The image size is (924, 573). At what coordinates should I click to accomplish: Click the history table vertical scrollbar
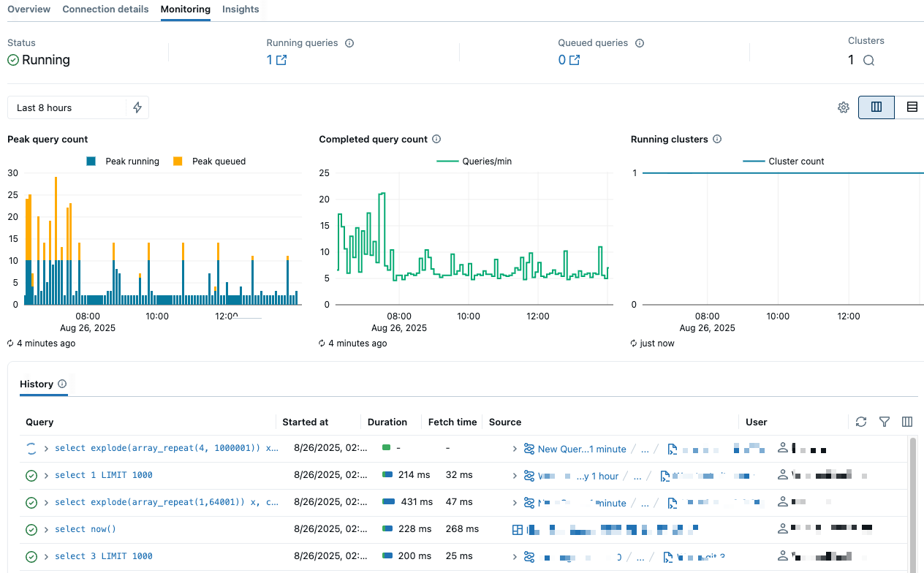tap(912, 504)
